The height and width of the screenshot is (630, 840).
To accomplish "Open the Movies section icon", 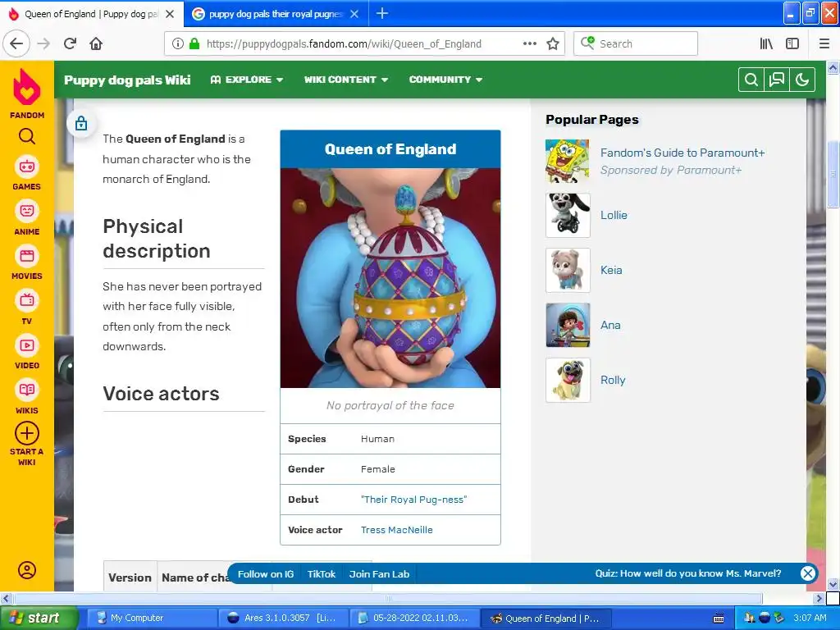I will pos(27,256).
